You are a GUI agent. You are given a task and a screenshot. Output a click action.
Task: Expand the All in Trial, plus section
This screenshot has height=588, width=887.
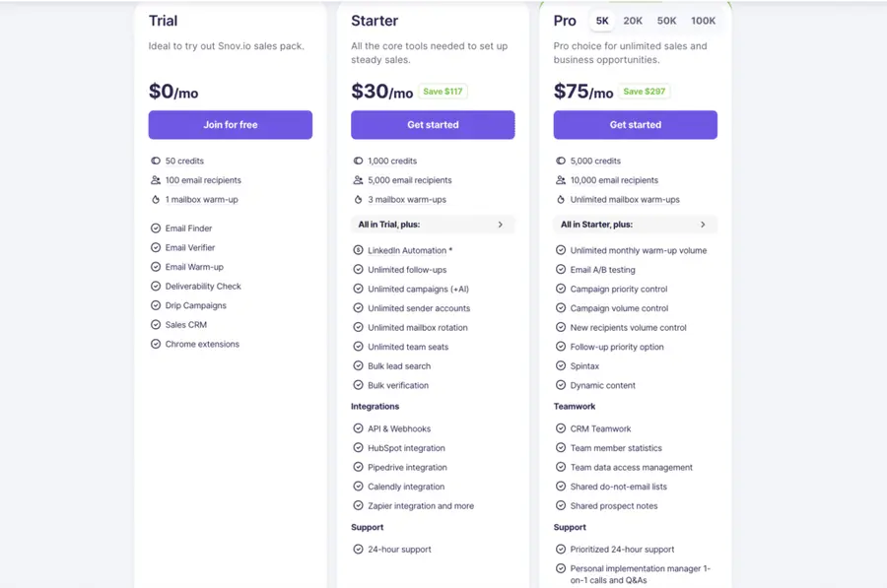coord(433,225)
